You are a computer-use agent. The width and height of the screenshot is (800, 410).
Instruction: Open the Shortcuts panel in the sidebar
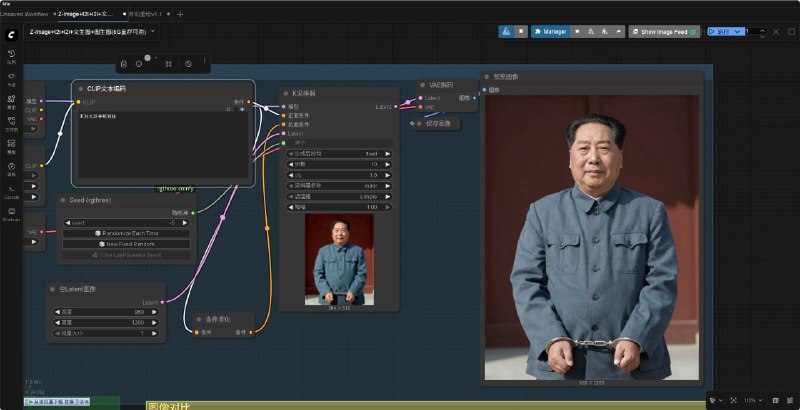pyautogui.click(x=11, y=214)
